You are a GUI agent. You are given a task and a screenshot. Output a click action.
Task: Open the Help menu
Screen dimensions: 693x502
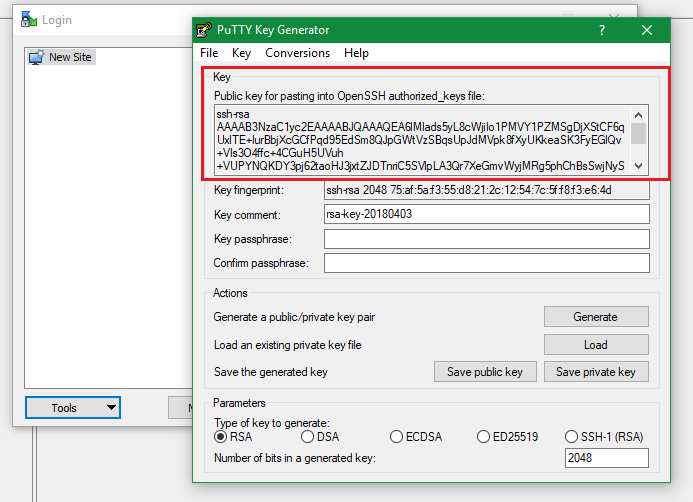click(x=356, y=53)
